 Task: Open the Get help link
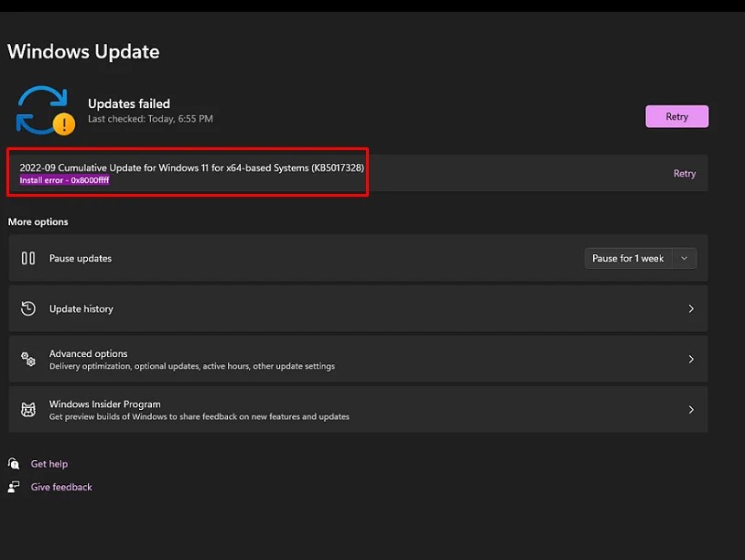pos(51,464)
